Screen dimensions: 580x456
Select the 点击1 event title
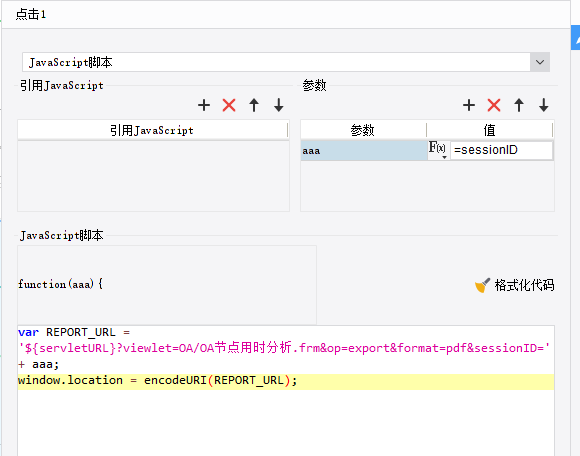31,14
